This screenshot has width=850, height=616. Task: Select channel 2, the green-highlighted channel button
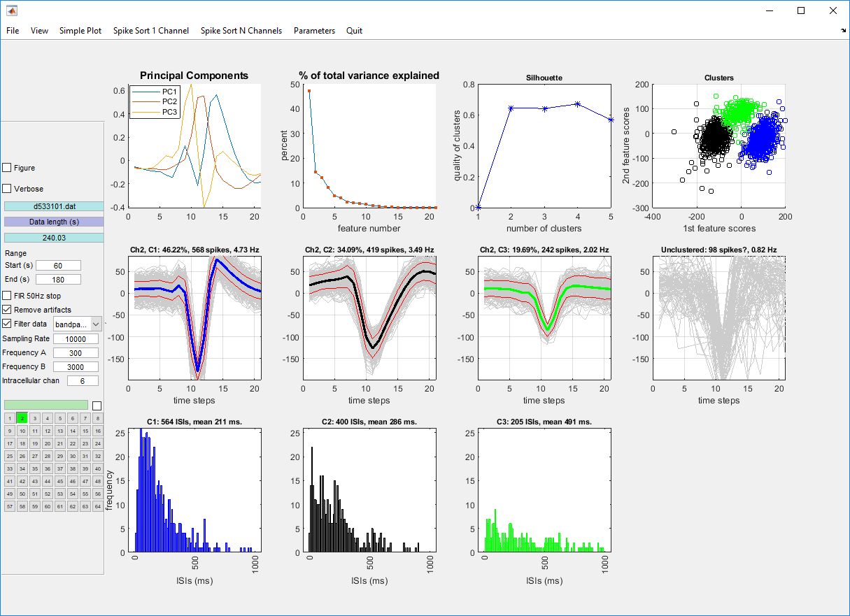(22, 418)
